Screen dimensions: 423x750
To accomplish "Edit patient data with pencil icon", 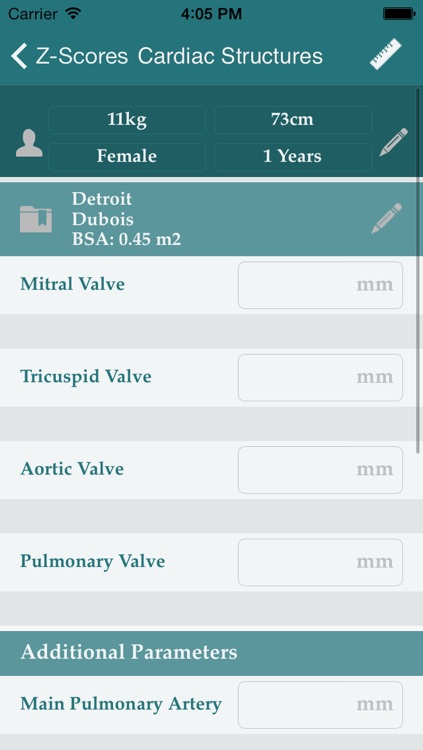I will (x=394, y=142).
